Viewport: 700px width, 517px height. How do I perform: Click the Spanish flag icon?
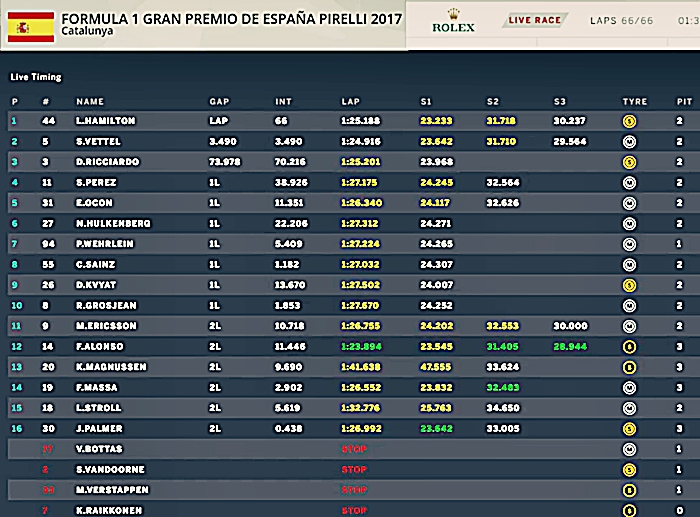pos(31,25)
